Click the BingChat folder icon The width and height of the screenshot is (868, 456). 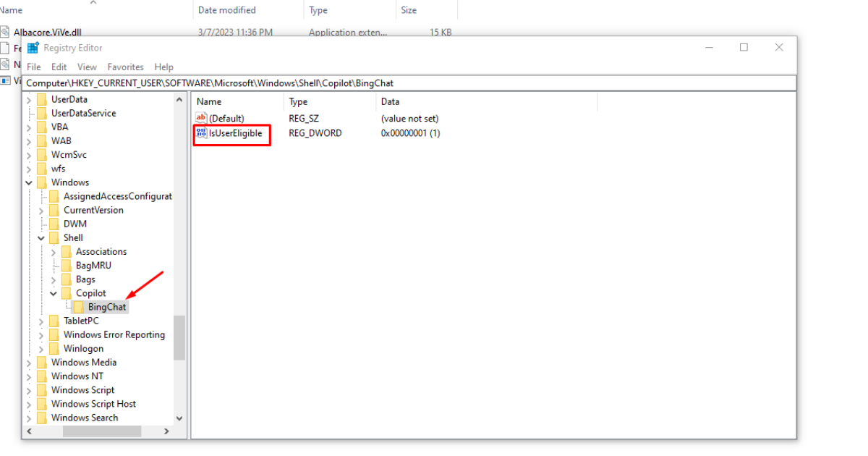click(79, 307)
